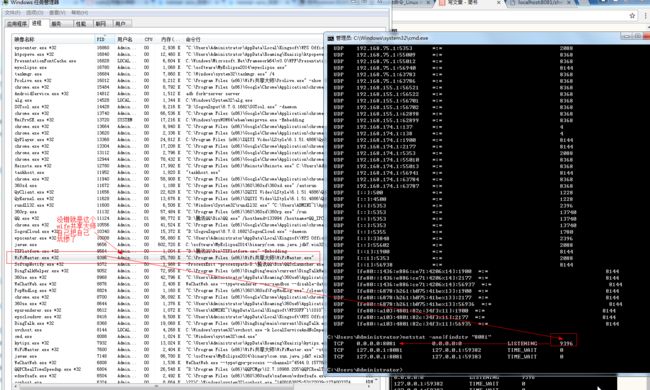Select the QyPlayer.exe *32 process row
Image resolution: width=650 pixels, height=390 pixels.
click(x=167, y=140)
